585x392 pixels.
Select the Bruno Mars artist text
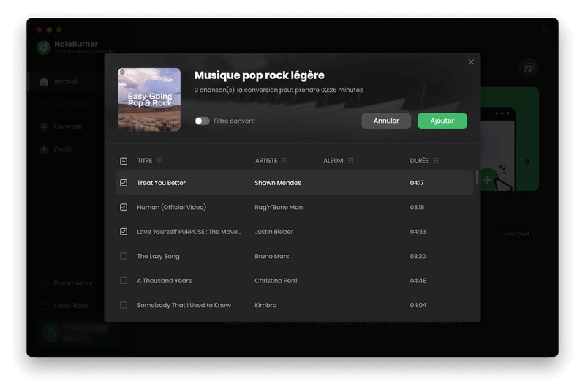click(x=271, y=256)
